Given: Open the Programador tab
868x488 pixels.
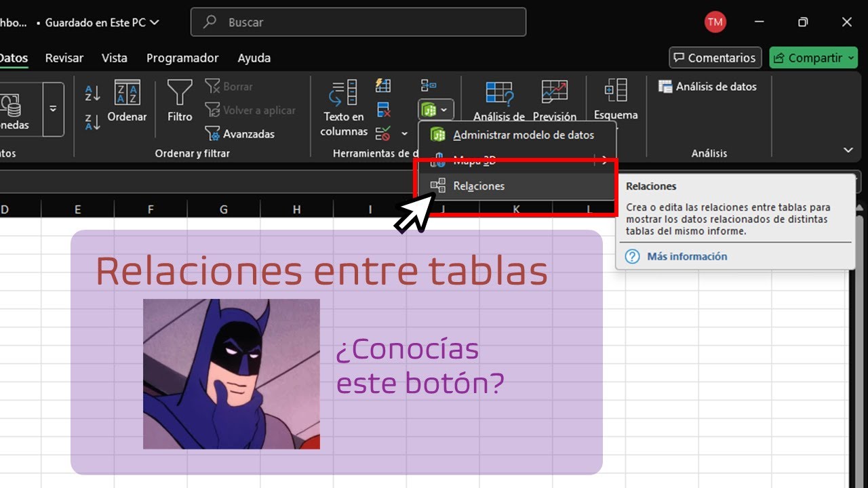Looking at the screenshot, I should coord(182,58).
